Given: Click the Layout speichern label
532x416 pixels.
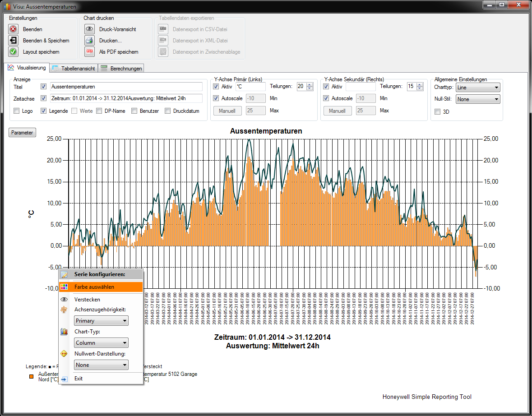Looking at the screenshot, I should [x=41, y=52].
